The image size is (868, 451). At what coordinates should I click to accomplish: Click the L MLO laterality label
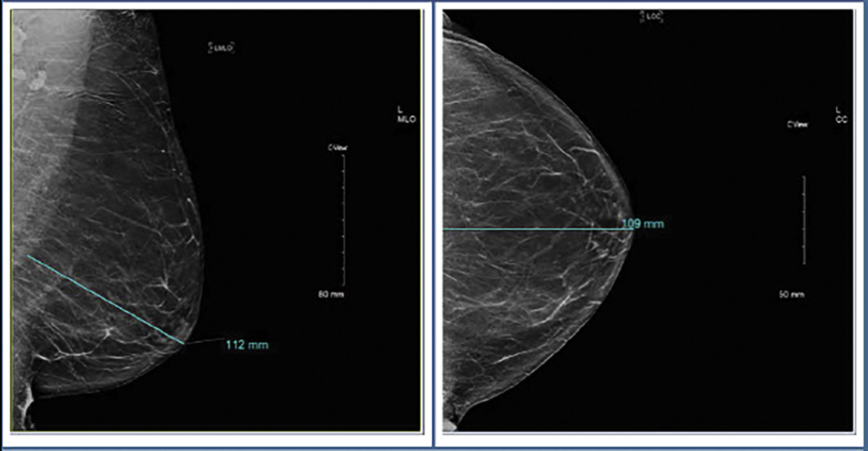[406, 115]
